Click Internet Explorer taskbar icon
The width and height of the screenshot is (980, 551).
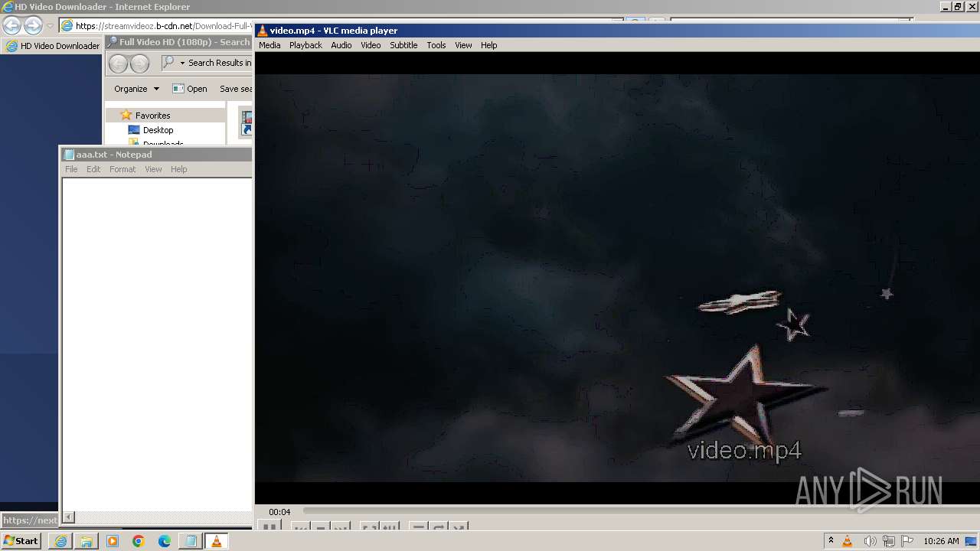60,541
